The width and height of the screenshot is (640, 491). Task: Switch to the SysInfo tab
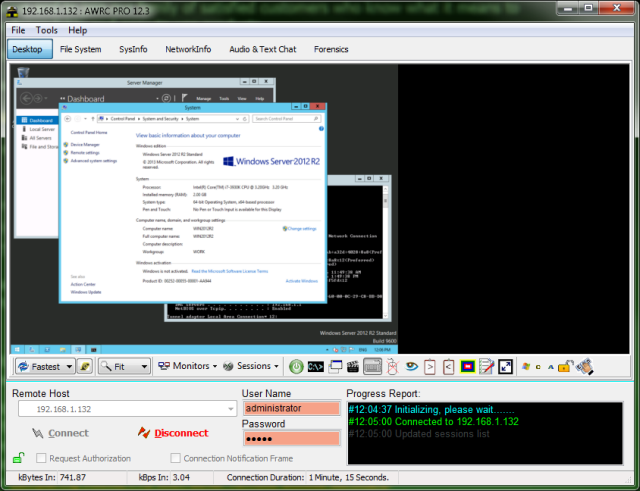pos(133,49)
